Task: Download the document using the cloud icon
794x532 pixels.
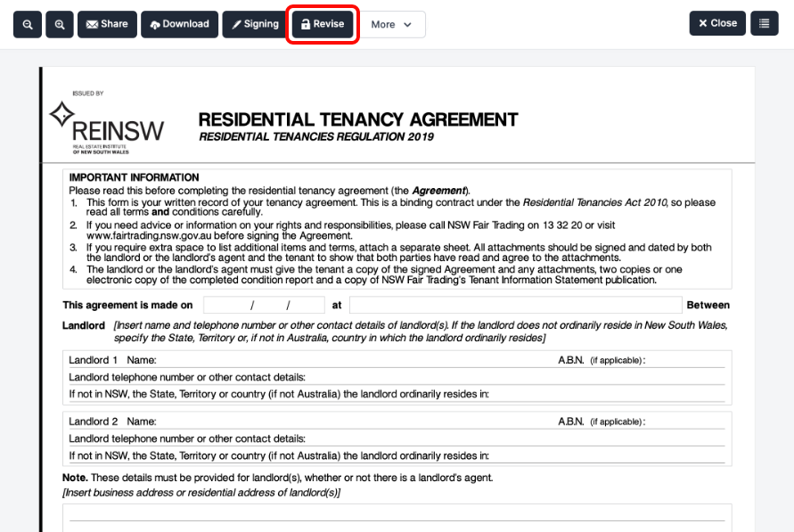Action: tap(153, 24)
